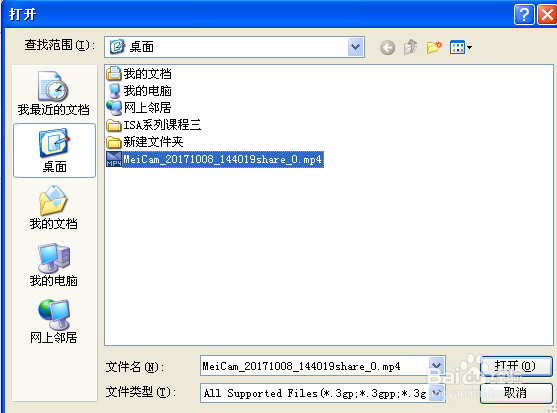Open 我的电脑 in the places bar
This screenshot has height=413, width=557.
(53, 265)
